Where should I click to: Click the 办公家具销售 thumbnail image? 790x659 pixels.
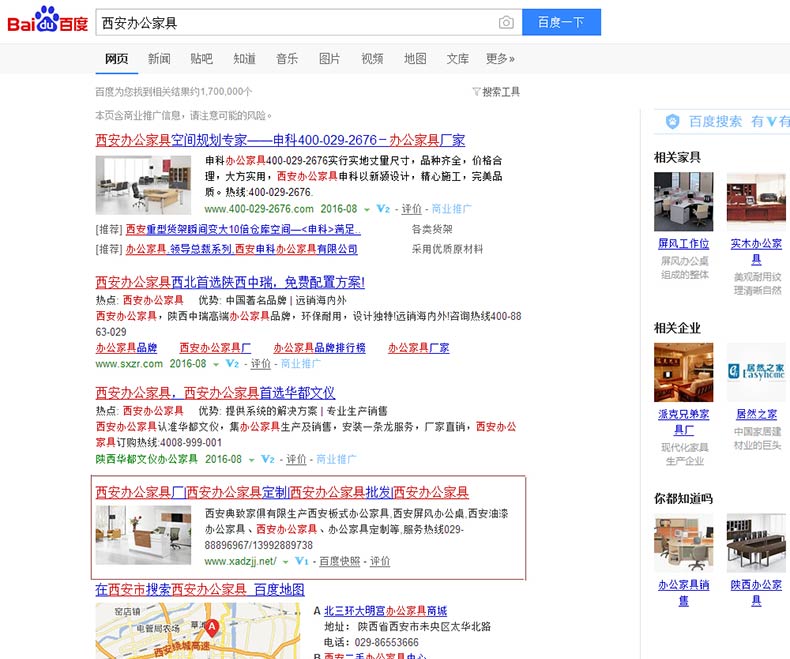pyautogui.click(x=684, y=543)
